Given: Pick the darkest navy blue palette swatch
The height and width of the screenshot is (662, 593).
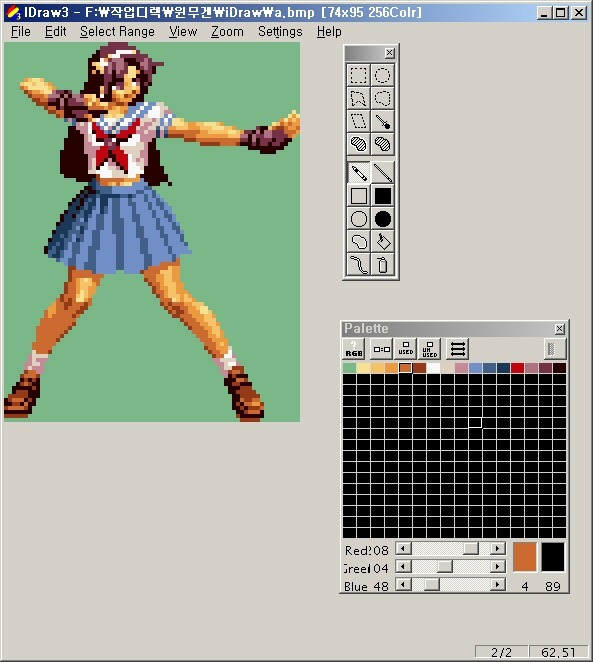Looking at the screenshot, I should pos(503,368).
